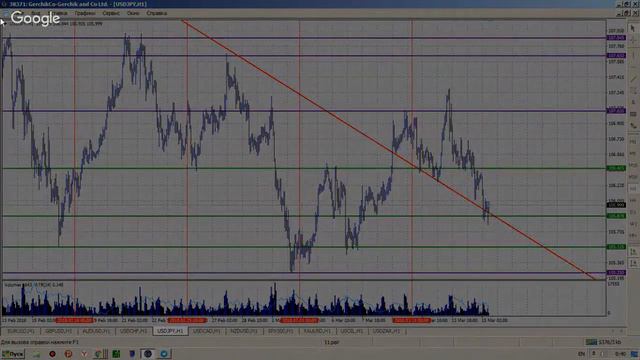The height and width of the screenshot is (360, 640).
Task: Select the active USDJPY,H1 chart tab
Action: [170, 331]
